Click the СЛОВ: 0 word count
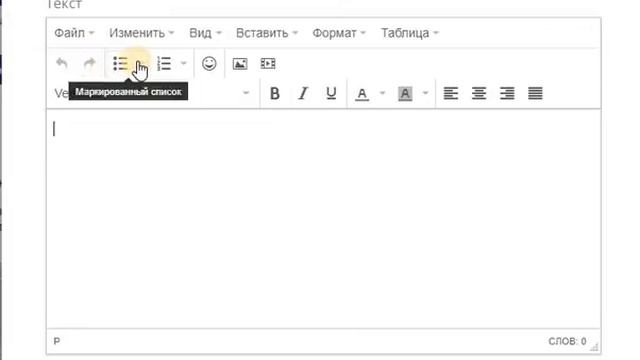 tap(567, 341)
